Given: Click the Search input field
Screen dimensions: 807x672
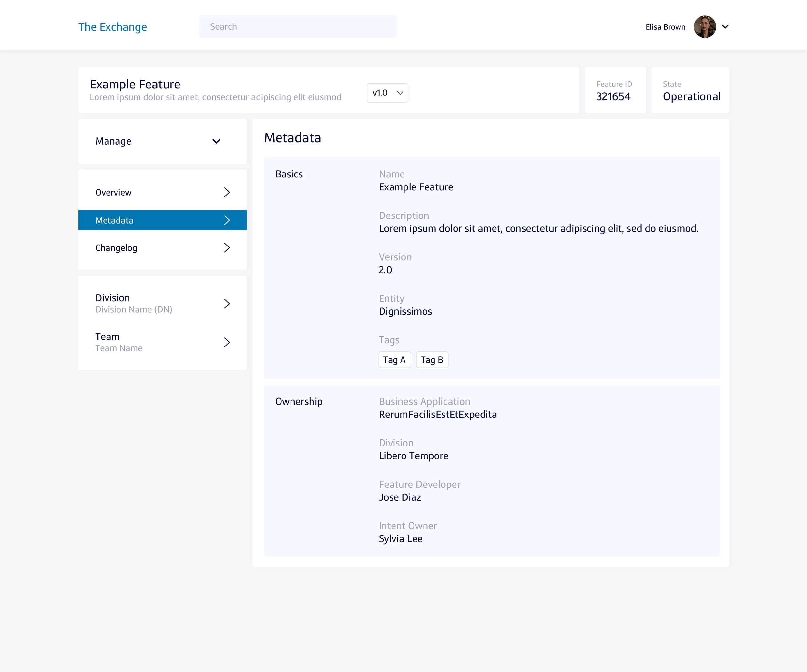Looking at the screenshot, I should [x=298, y=27].
